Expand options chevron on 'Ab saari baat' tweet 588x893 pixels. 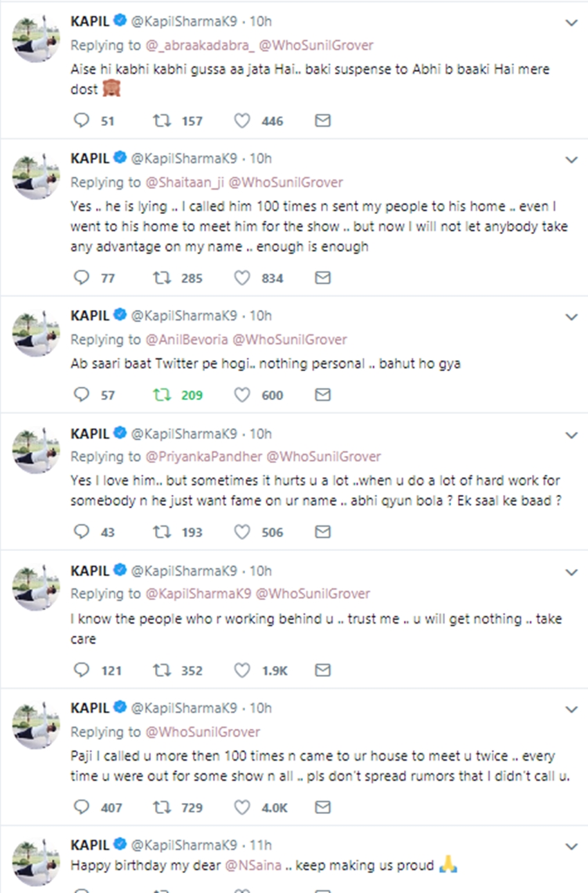pos(571,317)
